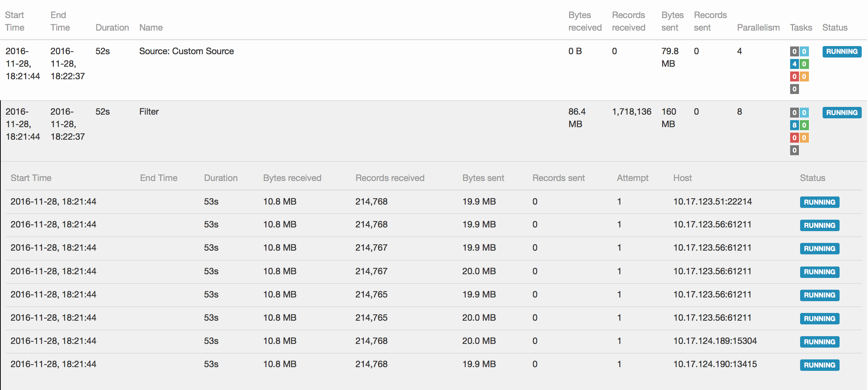The image size is (868, 390).
Task: Click 214,767 records in row with 19.9 MB sent
Action: [x=371, y=248]
